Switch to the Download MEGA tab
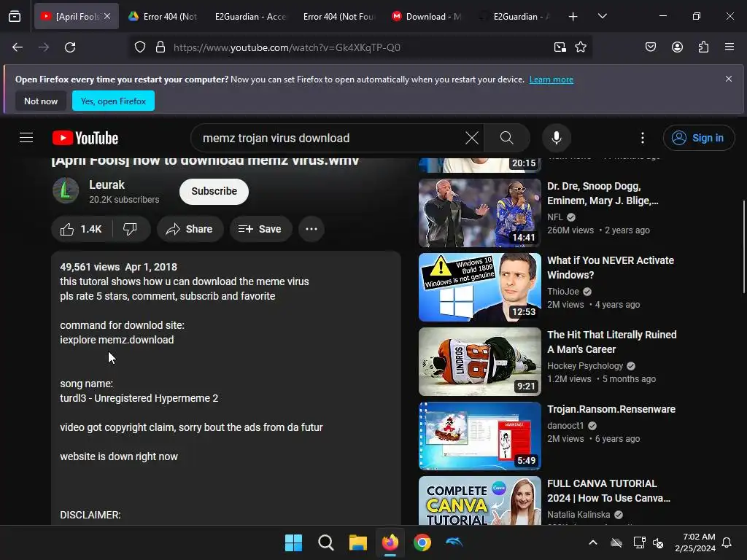 (x=427, y=17)
